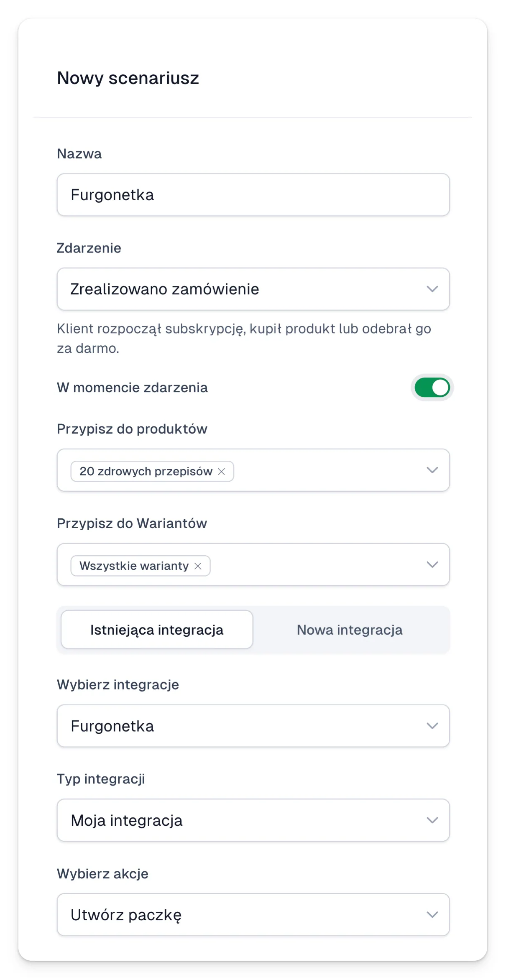Click the 'Wszystkie warianty' variant tag

pos(134,566)
